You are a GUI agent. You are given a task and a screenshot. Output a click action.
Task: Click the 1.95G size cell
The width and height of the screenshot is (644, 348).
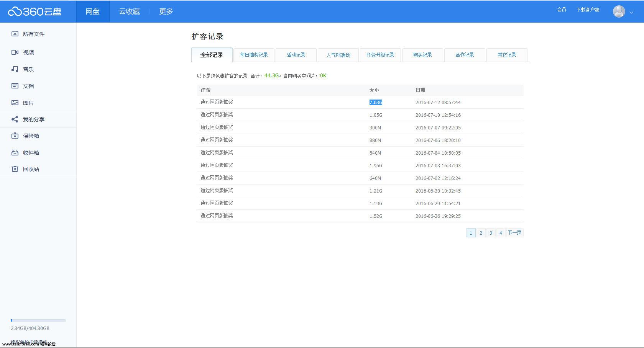pyautogui.click(x=376, y=165)
